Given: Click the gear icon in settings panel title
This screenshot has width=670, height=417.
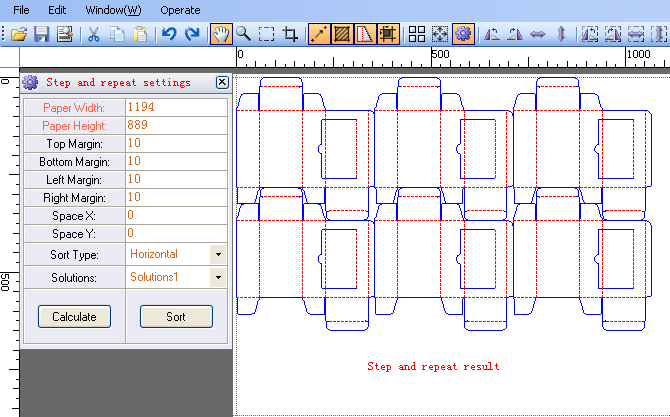Looking at the screenshot, I should pos(30,82).
